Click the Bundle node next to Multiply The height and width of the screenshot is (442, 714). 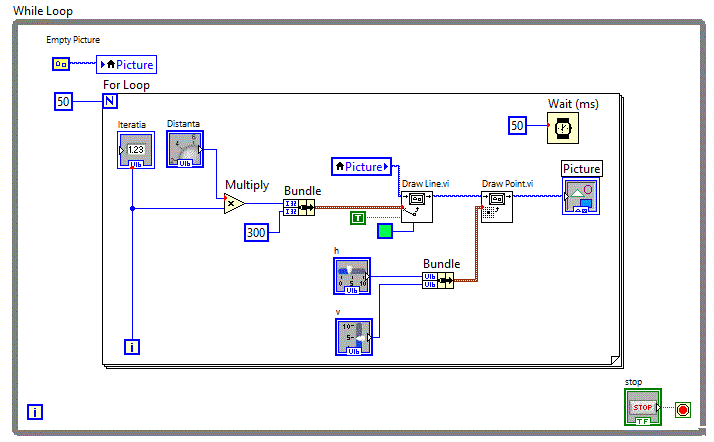(x=298, y=207)
